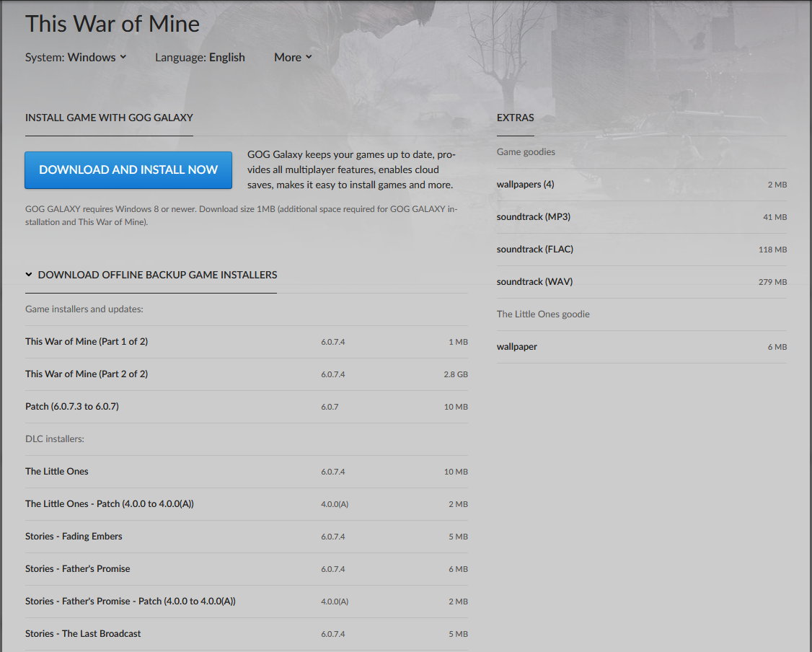Click the Language: English selector
The height and width of the screenshot is (652, 812).
pos(200,58)
